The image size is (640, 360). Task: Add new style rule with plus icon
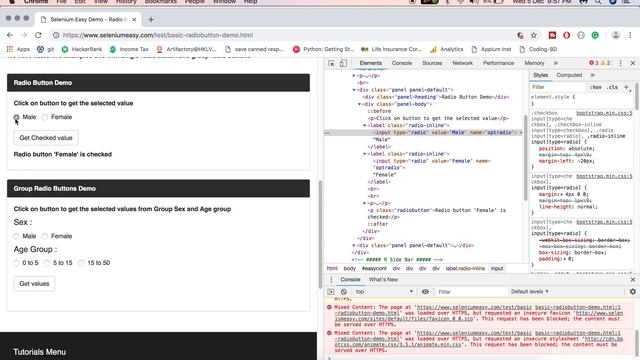click(627, 87)
